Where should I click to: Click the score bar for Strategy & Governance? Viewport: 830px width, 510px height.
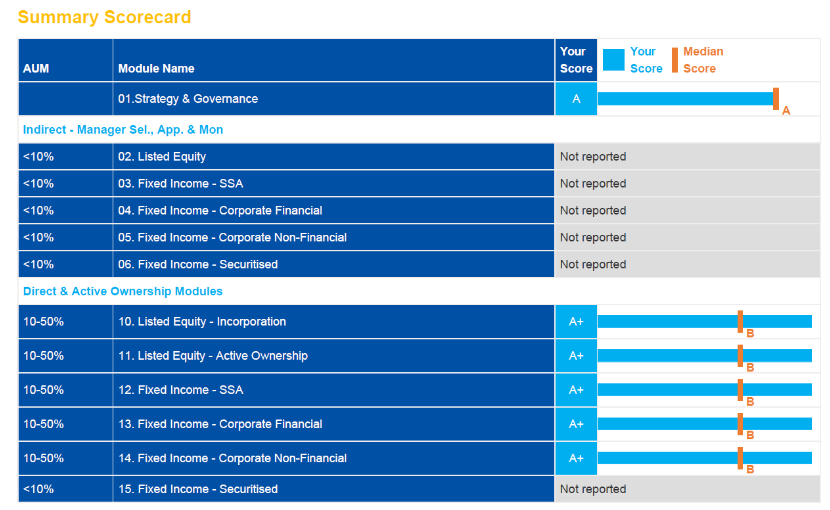pyautogui.click(x=685, y=99)
